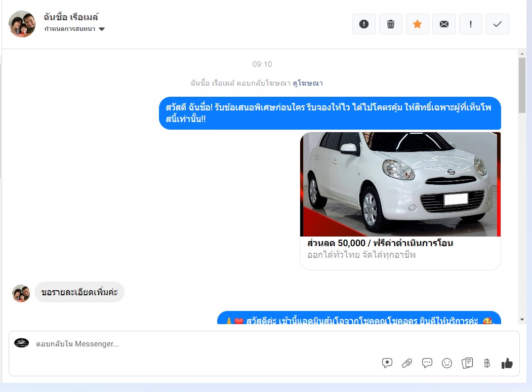The height and width of the screenshot is (392, 532).
Task: Open the ฉันชื่อ เรือเมล์ header profile picture
Action: (22, 24)
